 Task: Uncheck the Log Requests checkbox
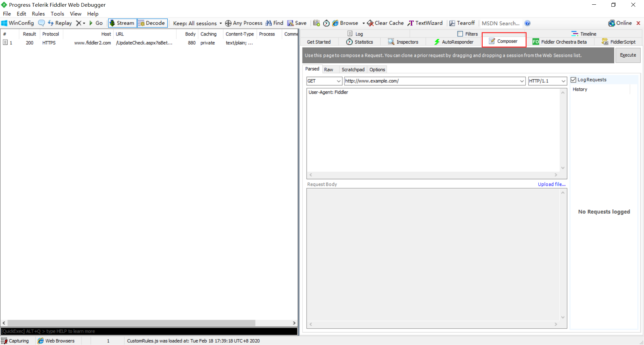(574, 80)
